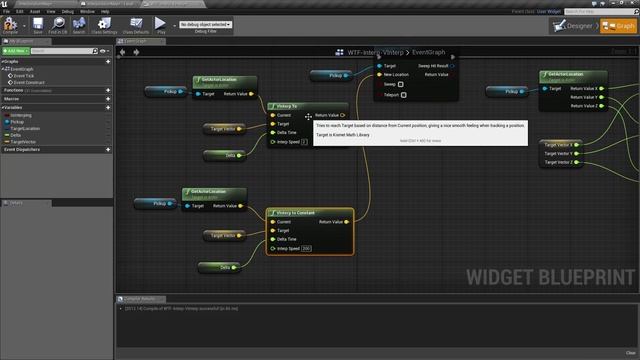Open the Edit menu
This screenshot has width=640, height=360.
click(20, 11)
